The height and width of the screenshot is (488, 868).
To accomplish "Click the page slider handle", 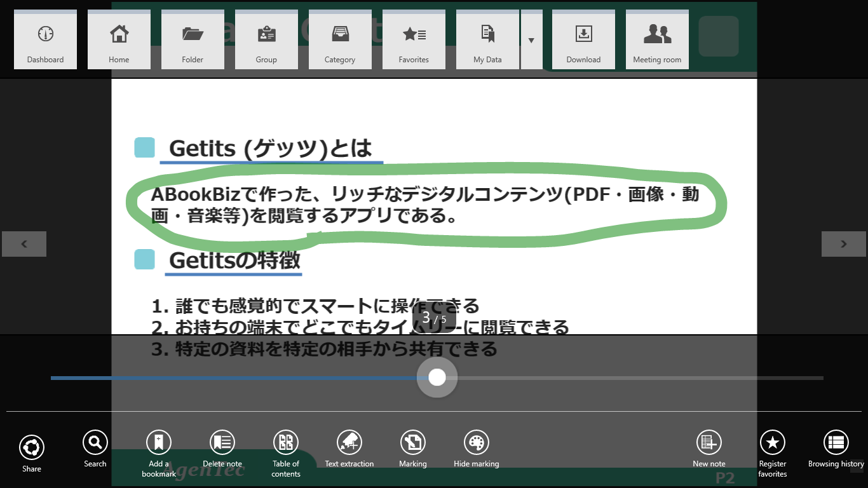I will [x=437, y=377].
